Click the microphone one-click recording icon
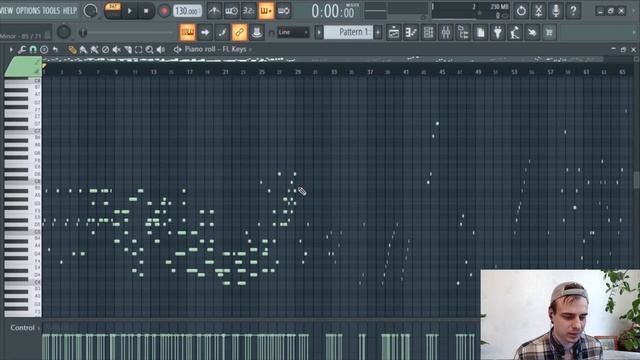Viewport: 640px width, 360px height. 556,11
